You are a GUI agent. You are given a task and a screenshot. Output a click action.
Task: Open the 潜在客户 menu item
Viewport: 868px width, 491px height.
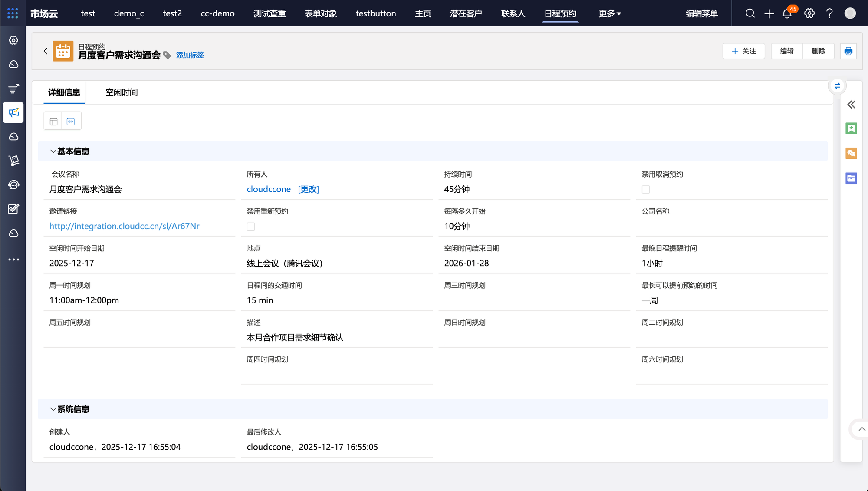(x=466, y=13)
